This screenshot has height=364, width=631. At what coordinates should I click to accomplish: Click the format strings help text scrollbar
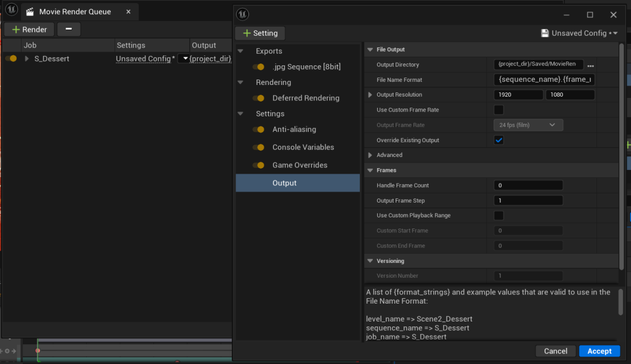[x=621, y=302]
